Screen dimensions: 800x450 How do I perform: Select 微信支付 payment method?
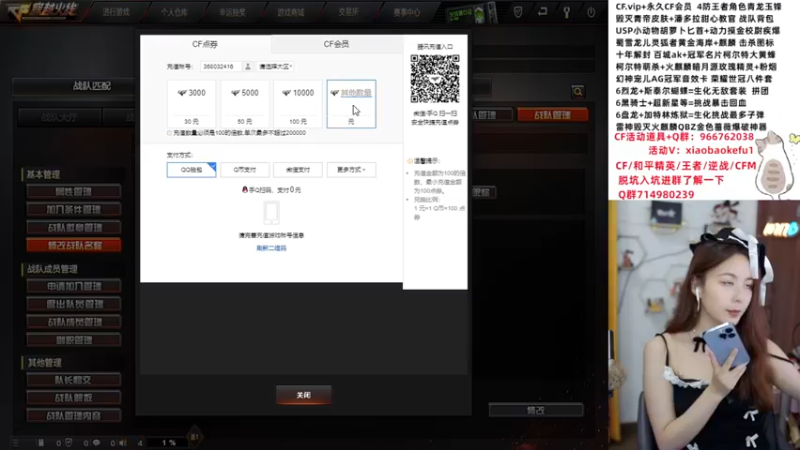pos(298,169)
